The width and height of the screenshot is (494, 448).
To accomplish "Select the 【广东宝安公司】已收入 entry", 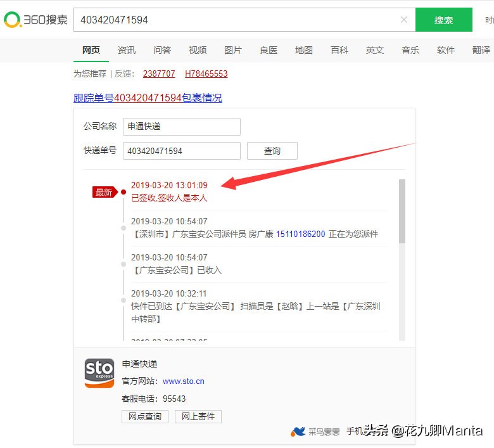I will pyautogui.click(x=177, y=270).
